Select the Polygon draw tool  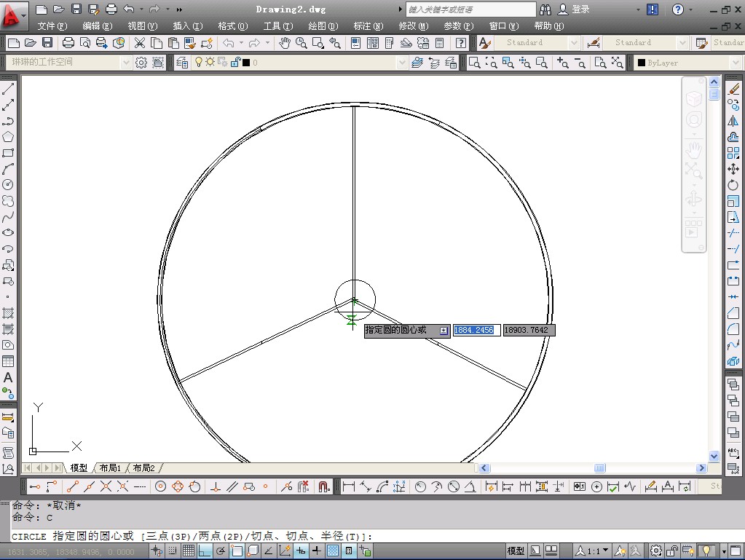tap(8, 137)
